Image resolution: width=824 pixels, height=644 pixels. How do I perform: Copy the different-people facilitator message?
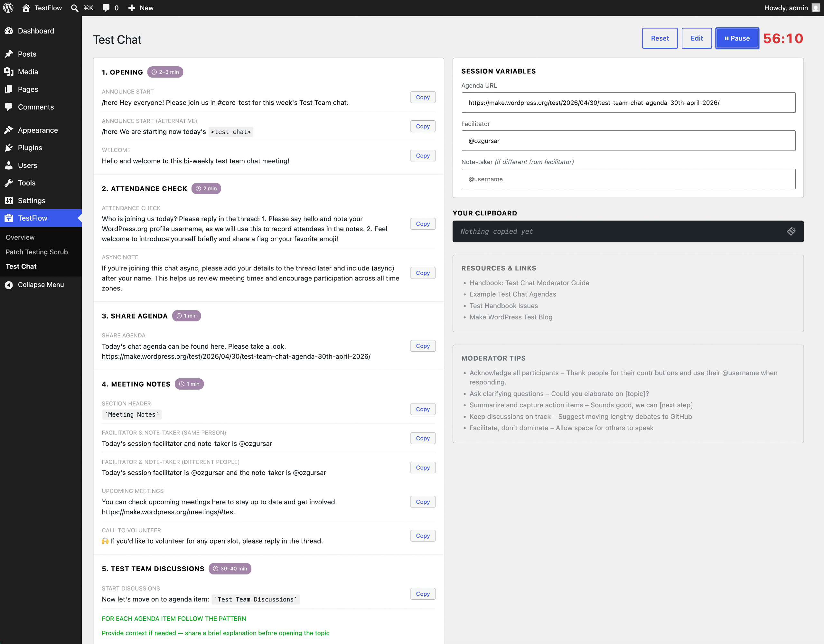(x=423, y=467)
